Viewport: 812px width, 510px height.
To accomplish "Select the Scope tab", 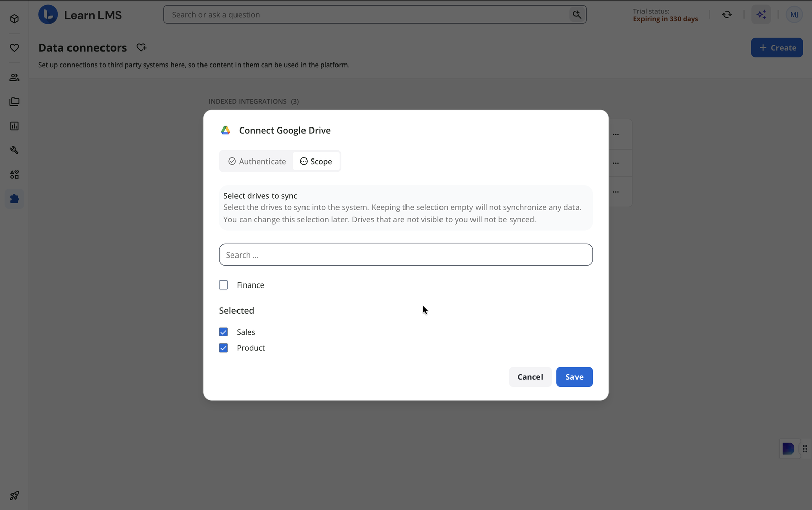I will tap(316, 161).
